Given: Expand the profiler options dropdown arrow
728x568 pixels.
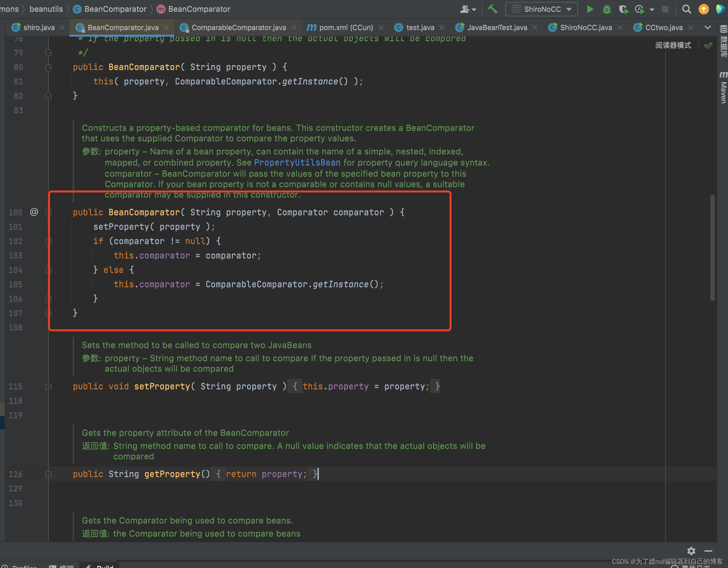Looking at the screenshot, I should (x=652, y=9).
